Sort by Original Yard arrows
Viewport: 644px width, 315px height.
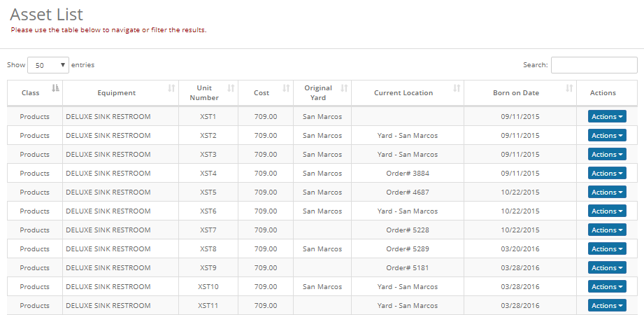coord(344,87)
